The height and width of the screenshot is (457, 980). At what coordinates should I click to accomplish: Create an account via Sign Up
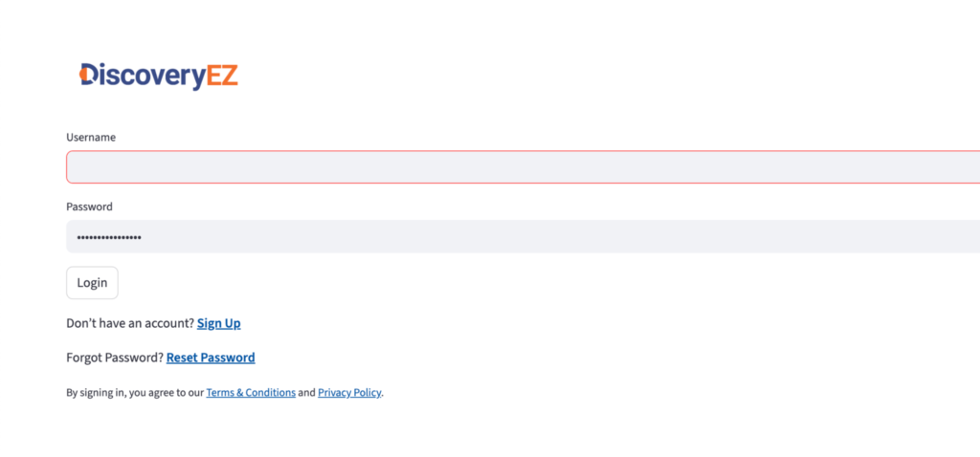tap(218, 323)
